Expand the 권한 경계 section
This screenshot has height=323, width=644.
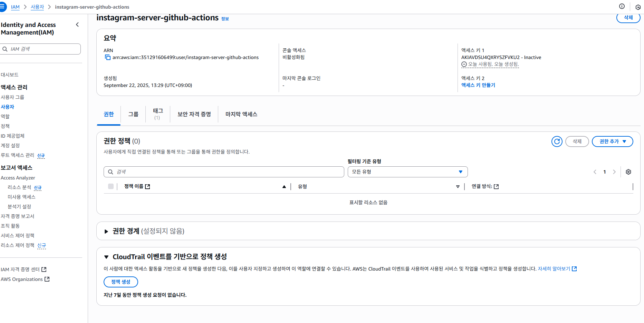pos(106,231)
